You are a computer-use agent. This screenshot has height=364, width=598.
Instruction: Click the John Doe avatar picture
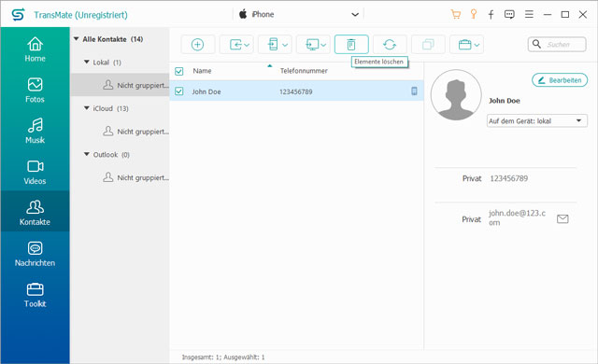click(456, 95)
